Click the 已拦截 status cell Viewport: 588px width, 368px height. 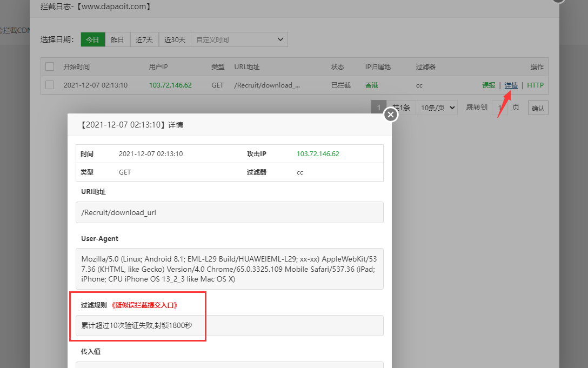coord(341,85)
